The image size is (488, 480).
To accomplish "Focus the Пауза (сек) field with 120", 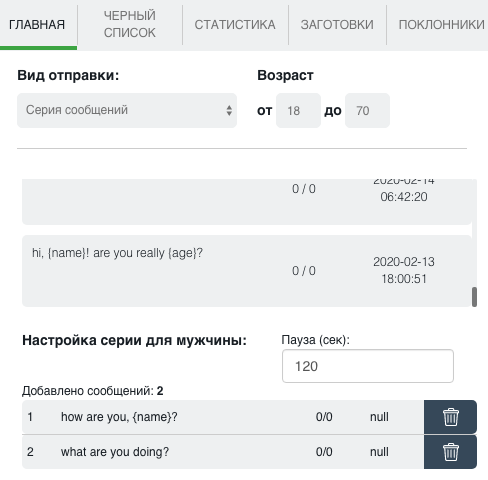I will click(368, 366).
